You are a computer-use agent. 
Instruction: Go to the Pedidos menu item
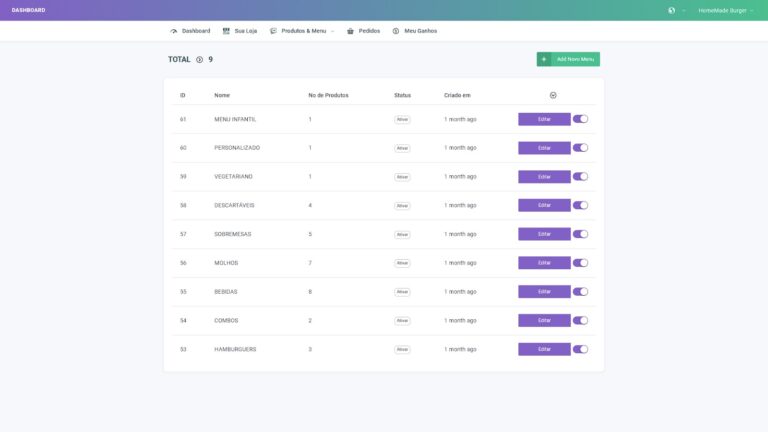pyautogui.click(x=369, y=31)
